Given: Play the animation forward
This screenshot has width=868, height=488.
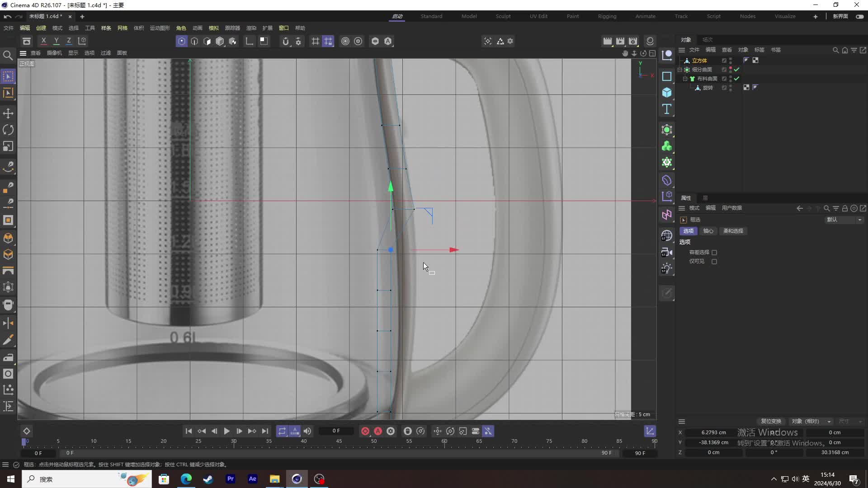Looking at the screenshot, I should pyautogui.click(x=227, y=431).
